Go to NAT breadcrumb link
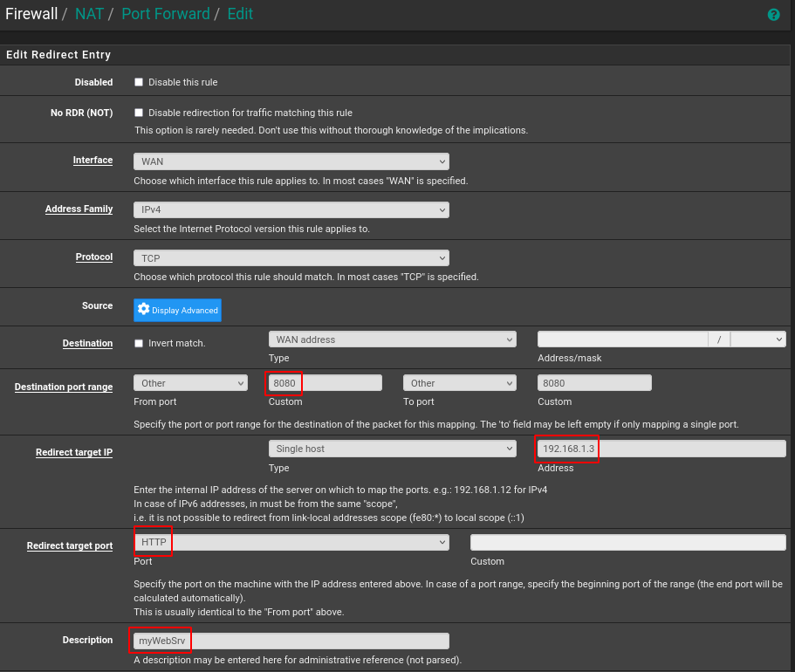Image resolution: width=795 pixels, height=672 pixels. click(88, 14)
